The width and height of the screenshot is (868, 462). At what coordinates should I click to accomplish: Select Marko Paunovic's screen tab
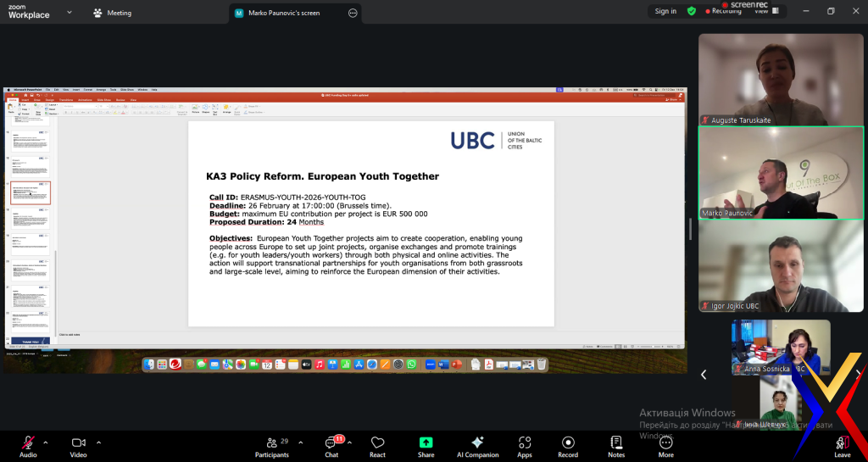click(x=284, y=13)
